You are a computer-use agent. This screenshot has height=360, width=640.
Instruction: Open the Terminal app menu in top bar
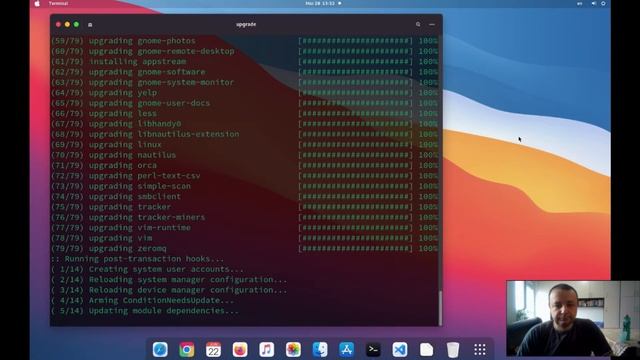click(58, 3)
